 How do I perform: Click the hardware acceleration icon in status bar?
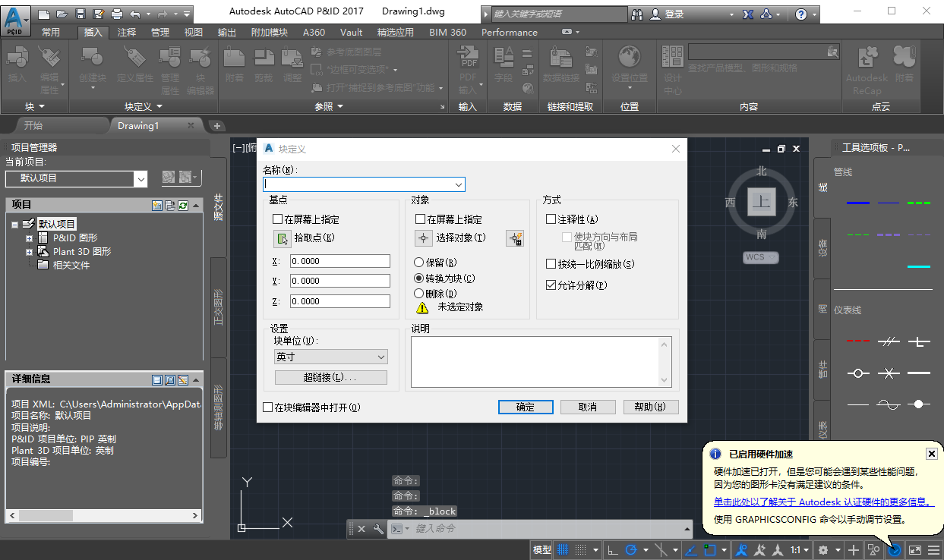pyautogui.click(x=895, y=549)
